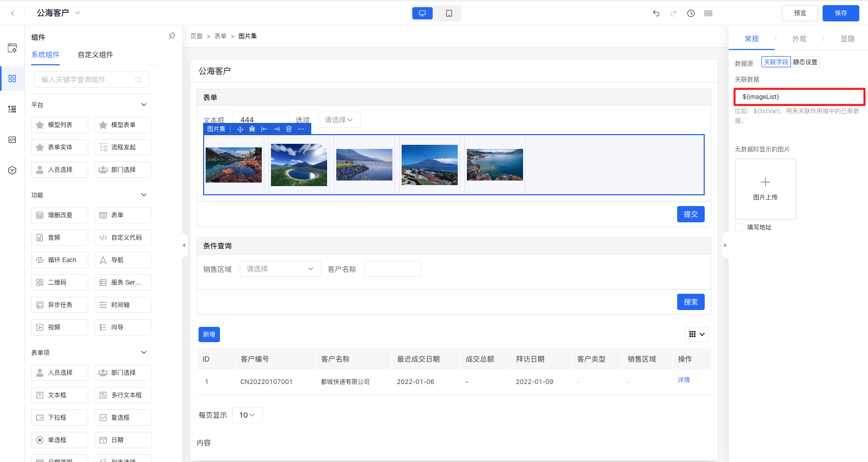Select the 时间轴 component
Screen dimensions: 868x462
click(123, 305)
